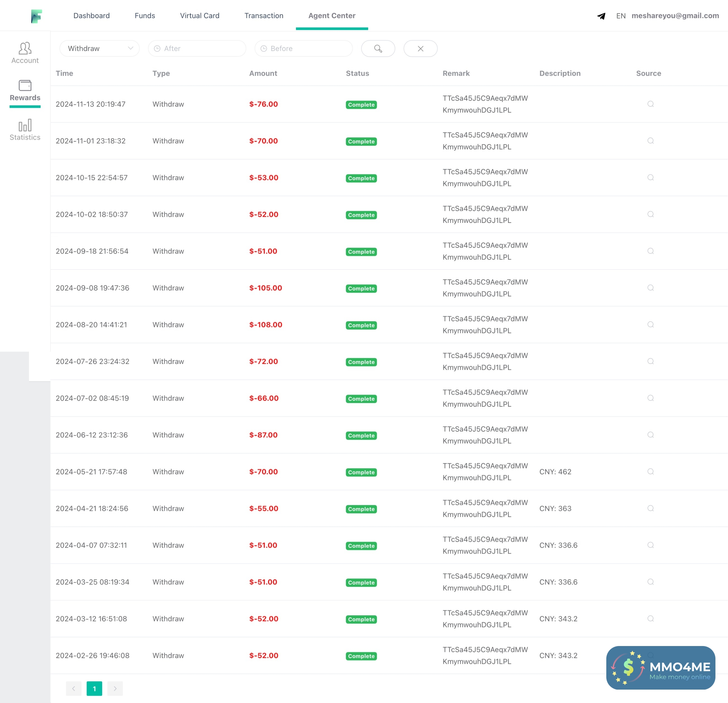Select amount $-66.00
The image size is (728, 703).
click(264, 399)
